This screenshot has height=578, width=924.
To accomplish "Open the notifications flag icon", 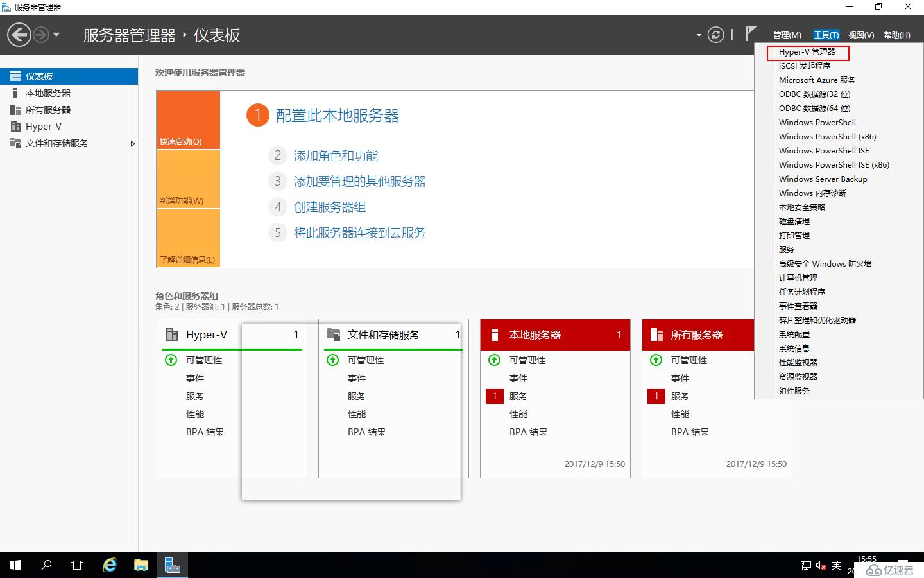I will (x=751, y=33).
